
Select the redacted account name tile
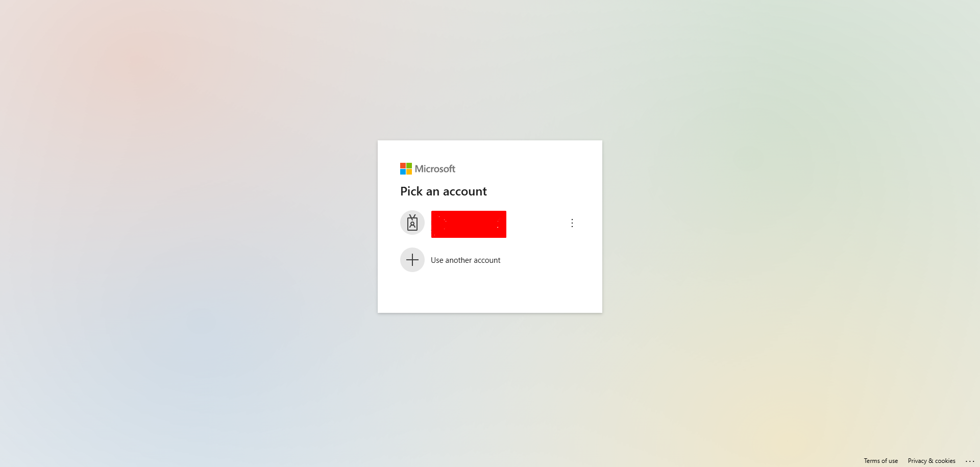coord(469,224)
